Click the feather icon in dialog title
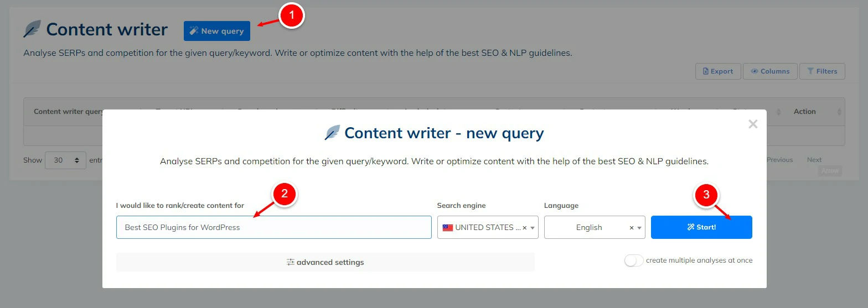 [x=332, y=133]
